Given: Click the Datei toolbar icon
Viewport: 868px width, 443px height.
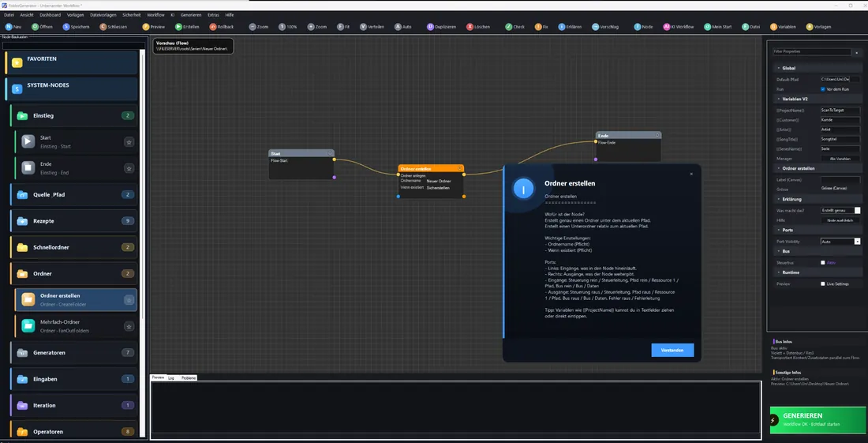Looking at the screenshot, I should coord(745,27).
